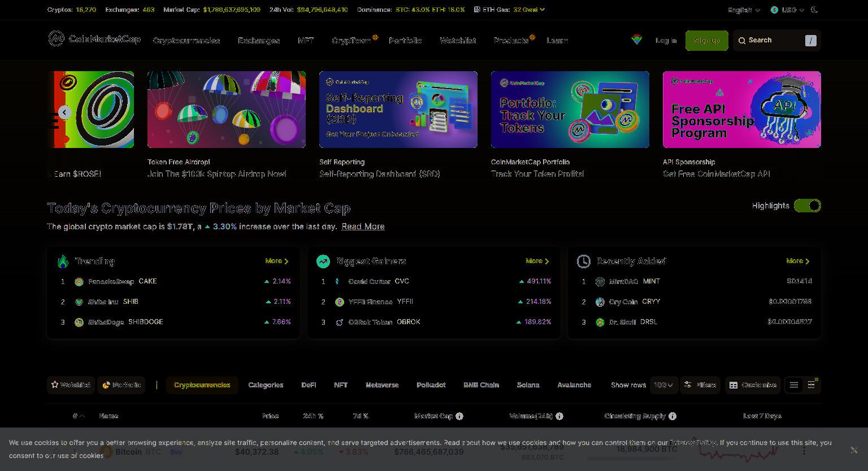The width and height of the screenshot is (868, 471).
Task: Click the ETH Gas pump icon
Action: click(x=477, y=10)
